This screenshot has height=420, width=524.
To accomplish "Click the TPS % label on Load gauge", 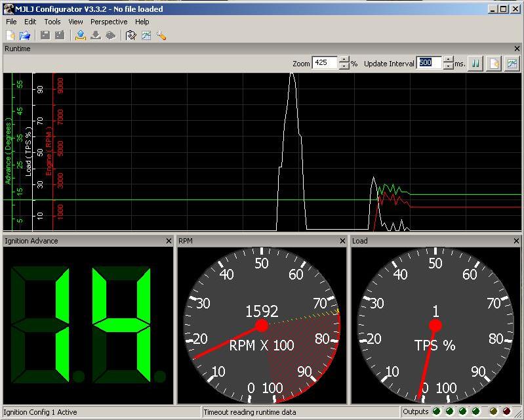I will click(435, 345).
